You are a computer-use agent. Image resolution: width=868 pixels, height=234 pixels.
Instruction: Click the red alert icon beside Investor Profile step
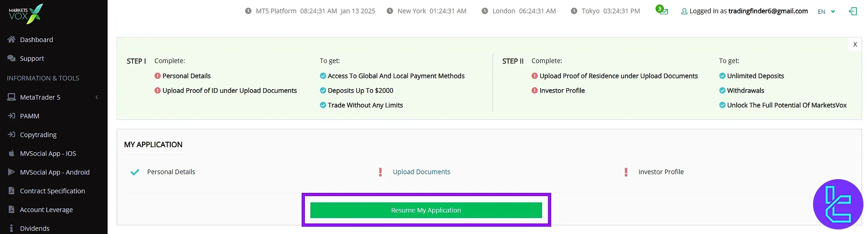(x=535, y=90)
